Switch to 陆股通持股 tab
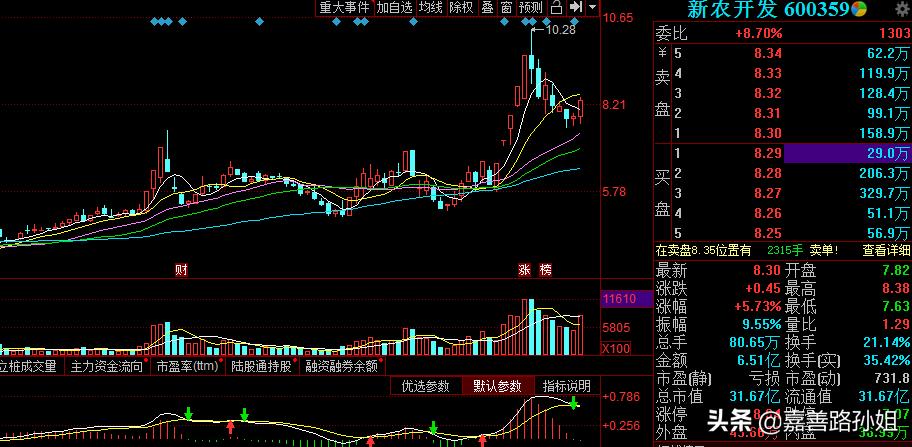912x447 pixels. tap(261, 367)
